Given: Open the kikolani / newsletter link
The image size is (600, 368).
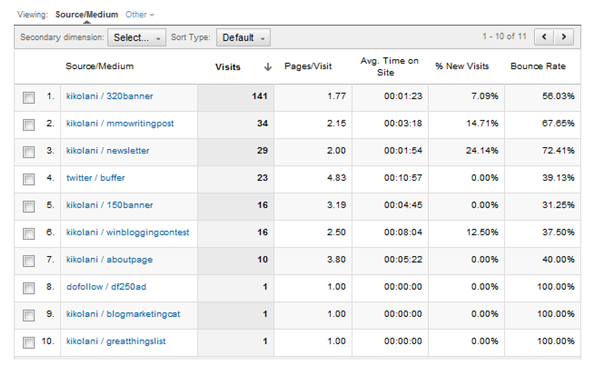Looking at the screenshot, I should click(x=108, y=151).
